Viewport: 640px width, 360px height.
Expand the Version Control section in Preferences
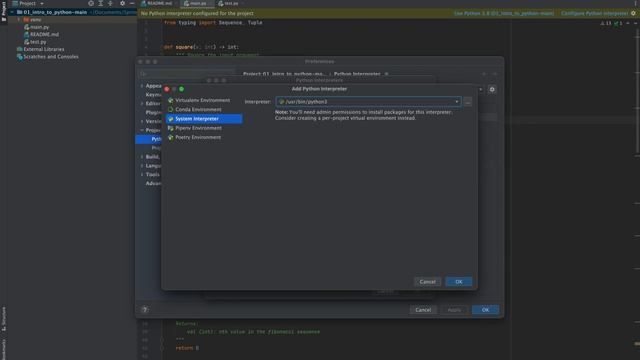point(142,122)
